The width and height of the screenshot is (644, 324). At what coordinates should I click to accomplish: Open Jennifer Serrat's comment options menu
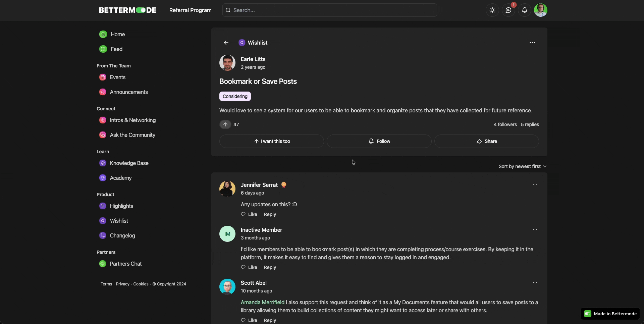[535, 185]
